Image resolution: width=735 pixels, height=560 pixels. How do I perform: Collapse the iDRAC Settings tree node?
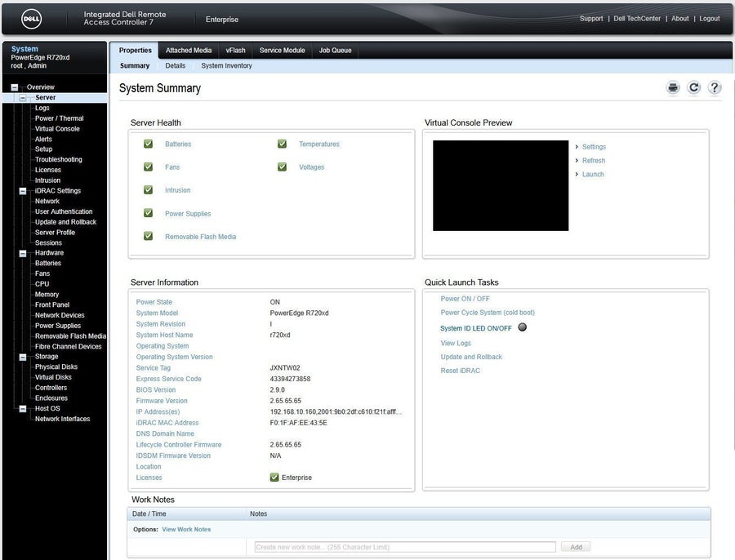[x=23, y=191]
